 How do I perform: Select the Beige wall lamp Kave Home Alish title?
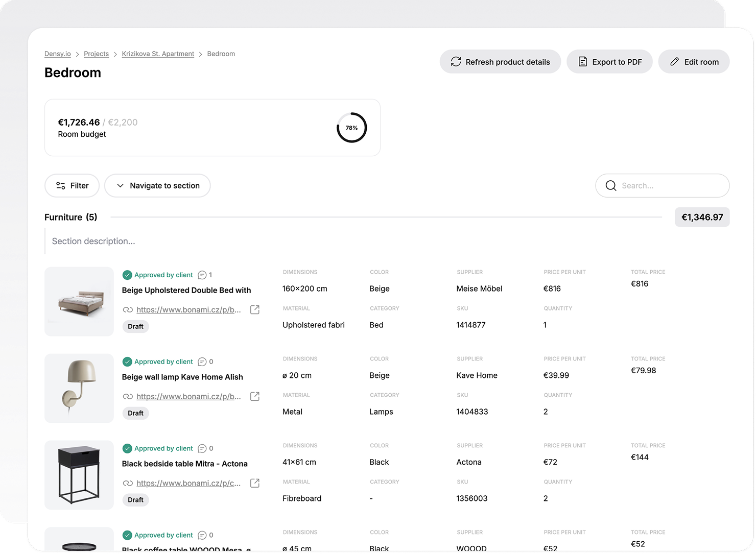[182, 377]
